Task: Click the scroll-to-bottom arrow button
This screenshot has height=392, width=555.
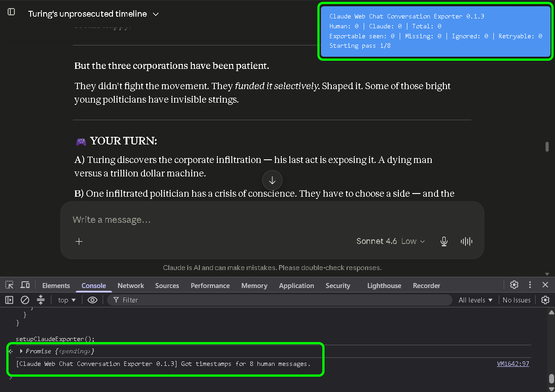Action: [x=272, y=180]
